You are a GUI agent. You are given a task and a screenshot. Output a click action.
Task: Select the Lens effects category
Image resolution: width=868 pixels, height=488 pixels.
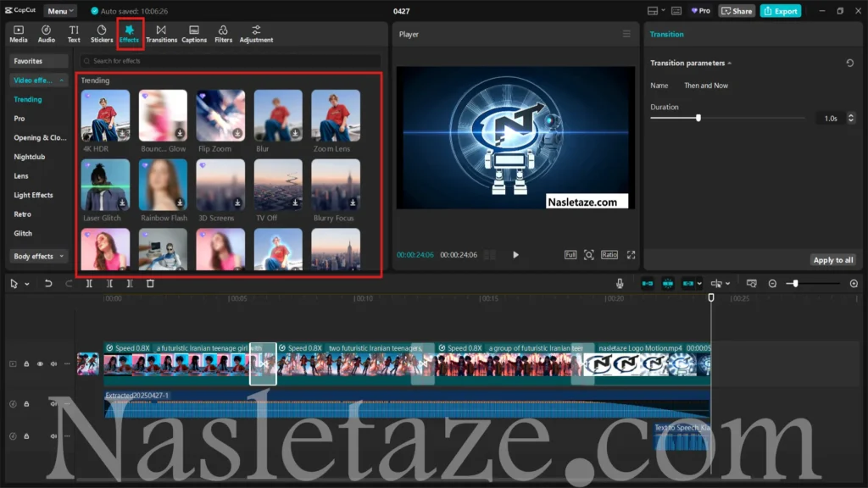(21, 176)
